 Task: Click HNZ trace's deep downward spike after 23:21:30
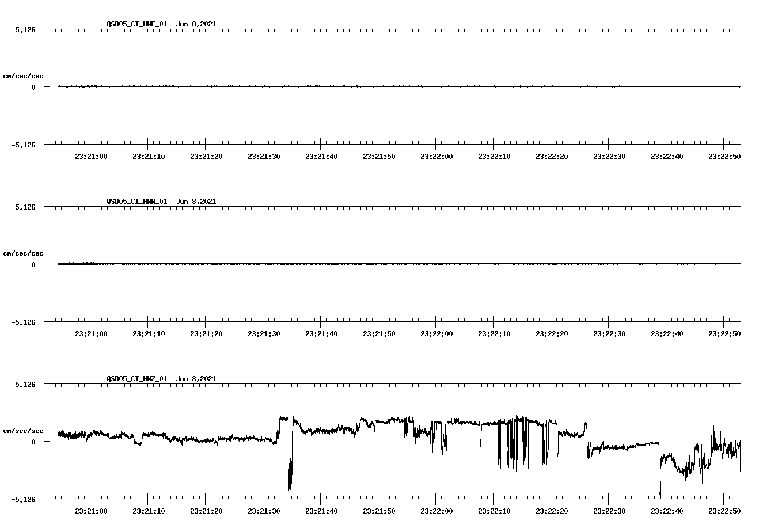click(x=290, y=455)
